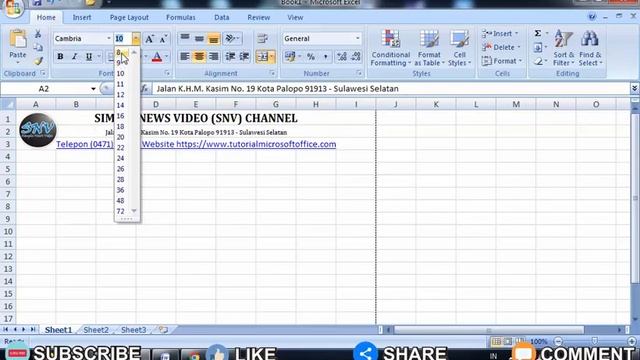Choose font size 20 from list
The width and height of the screenshot is (640, 360).
pyautogui.click(x=120, y=137)
